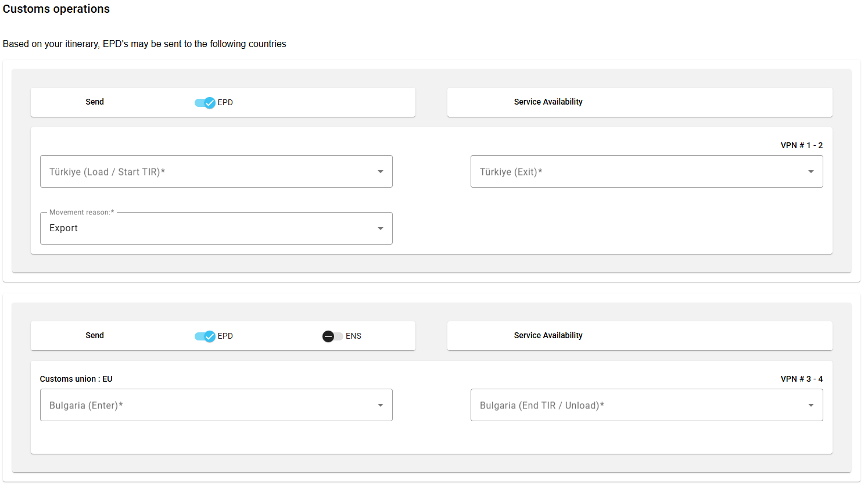868x495 pixels.
Task: Click the Movement reason field label
Action: (x=81, y=213)
